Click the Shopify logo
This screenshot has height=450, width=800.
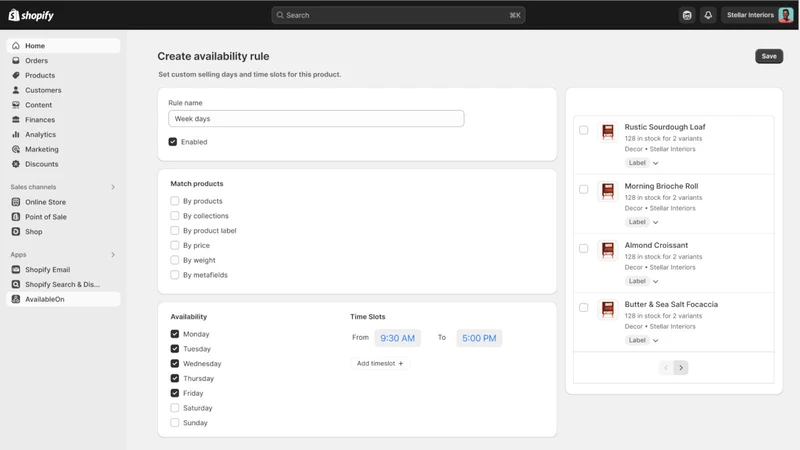pyautogui.click(x=31, y=15)
